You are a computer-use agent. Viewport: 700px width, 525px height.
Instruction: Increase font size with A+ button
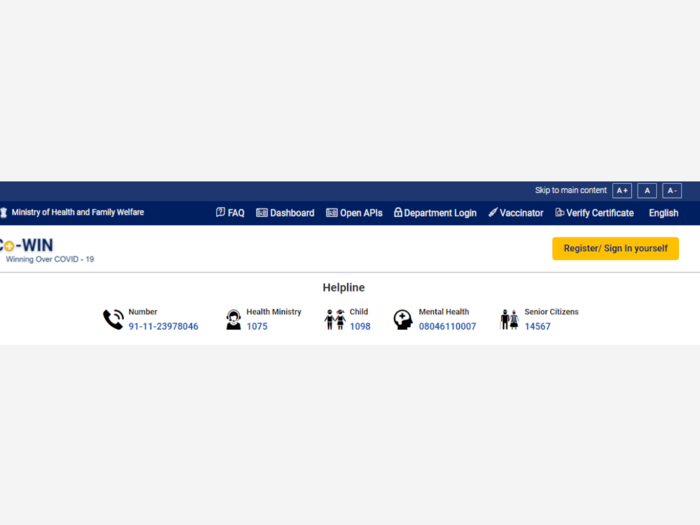point(622,191)
